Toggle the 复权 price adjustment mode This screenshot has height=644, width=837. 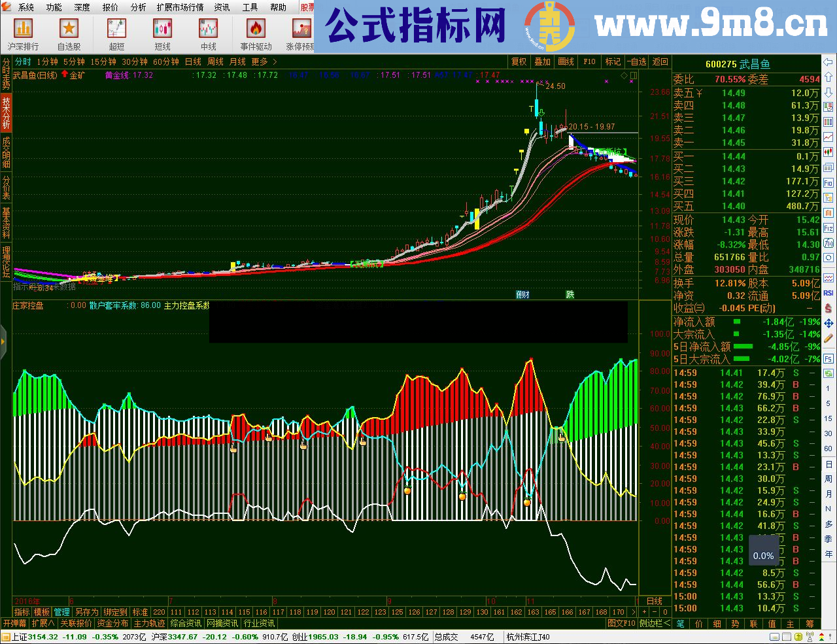(518, 61)
